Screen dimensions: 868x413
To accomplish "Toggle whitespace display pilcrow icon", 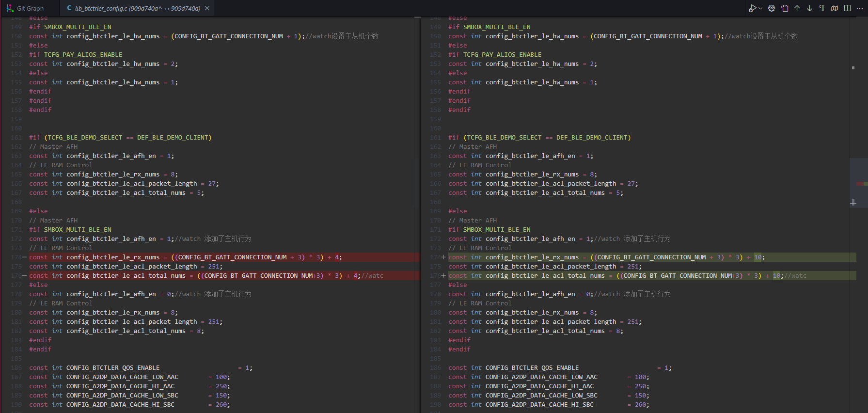I will tap(822, 8).
